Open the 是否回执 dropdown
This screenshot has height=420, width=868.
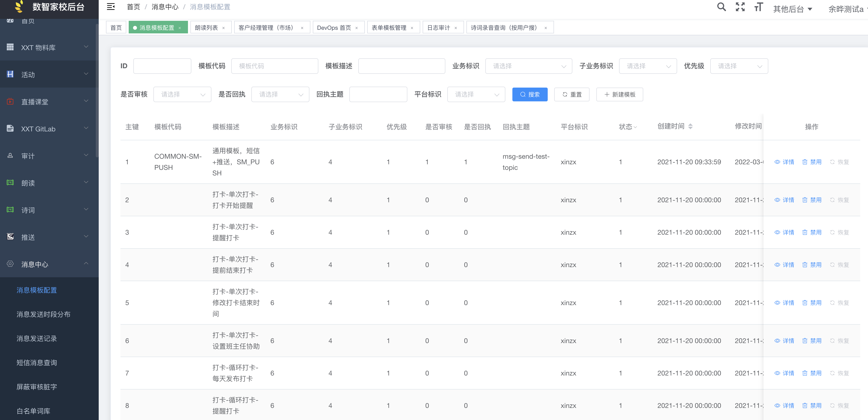coord(280,94)
